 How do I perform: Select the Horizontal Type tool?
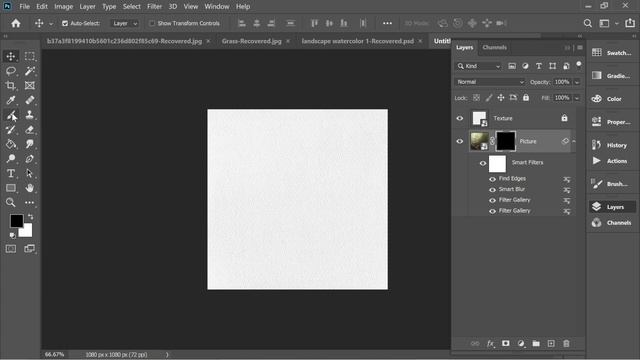click(11, 173)
